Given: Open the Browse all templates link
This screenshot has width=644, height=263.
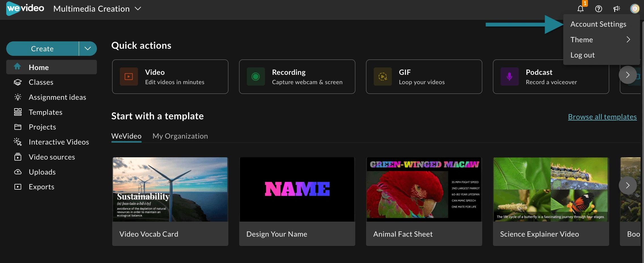Looking at the screenshot, I should 602,117.
